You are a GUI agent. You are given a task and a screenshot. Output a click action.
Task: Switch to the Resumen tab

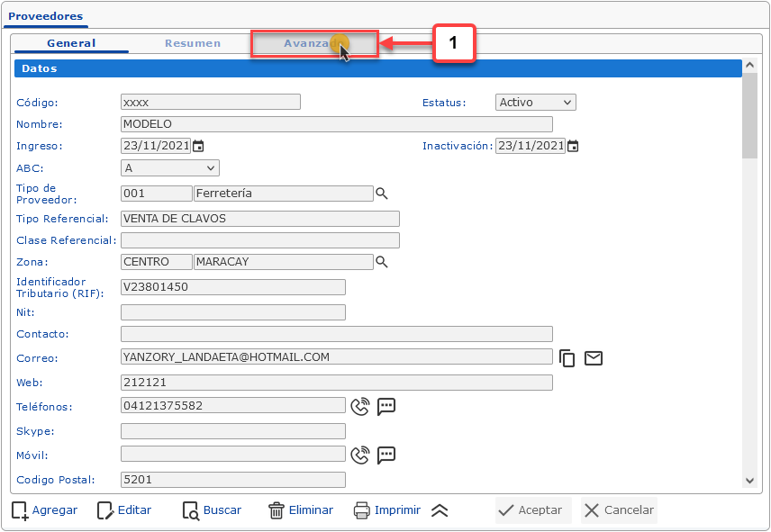(193, 43)
